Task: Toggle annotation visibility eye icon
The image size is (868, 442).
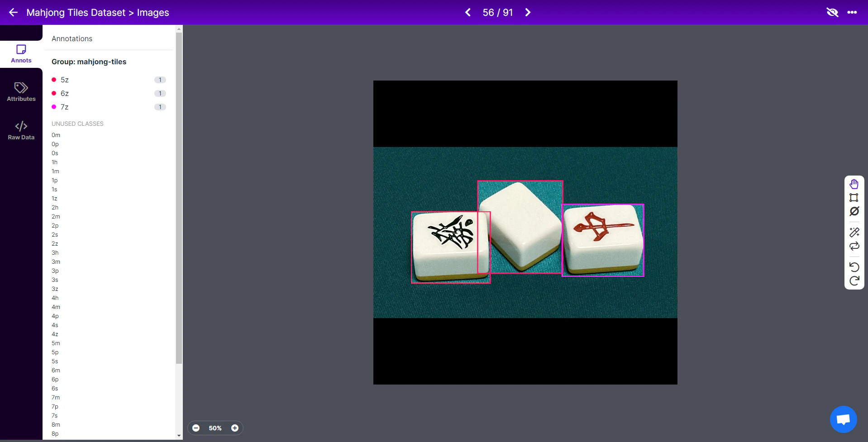Action: pyautogui.click(x=832, y=12)
